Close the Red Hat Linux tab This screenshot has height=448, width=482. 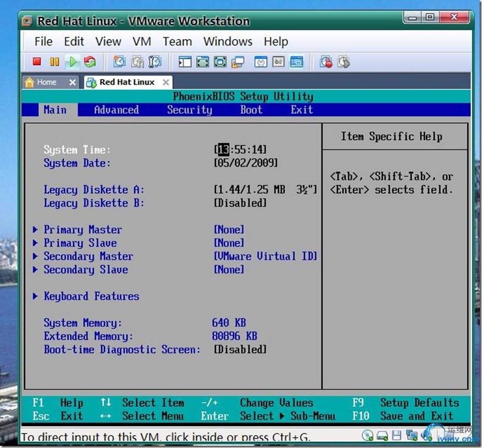pos(165,82)
